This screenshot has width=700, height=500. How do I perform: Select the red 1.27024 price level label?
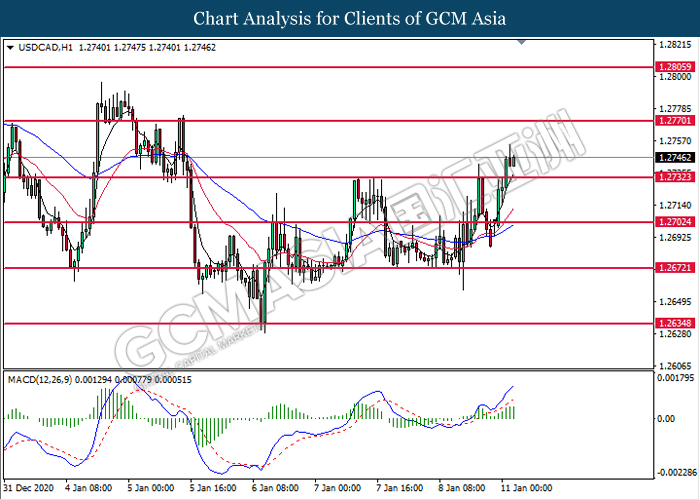[675, 222]
